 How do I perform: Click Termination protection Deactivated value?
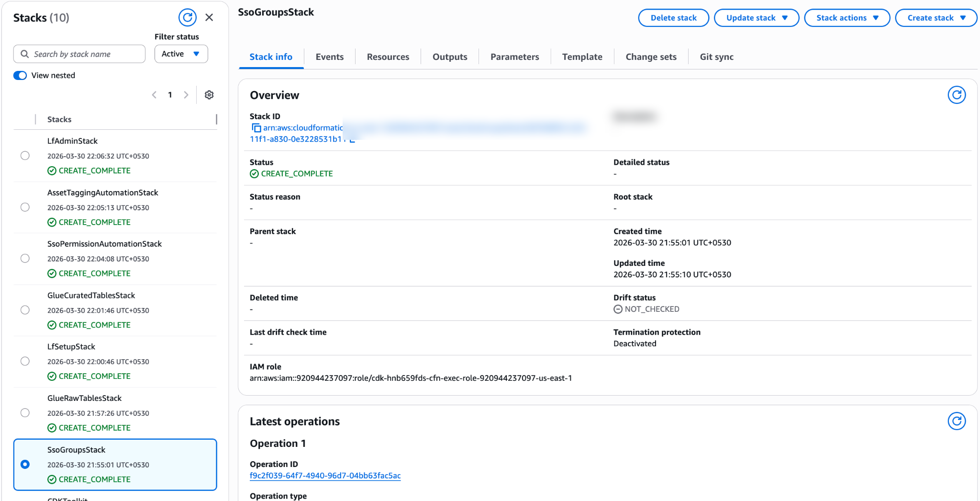(635, 344)
